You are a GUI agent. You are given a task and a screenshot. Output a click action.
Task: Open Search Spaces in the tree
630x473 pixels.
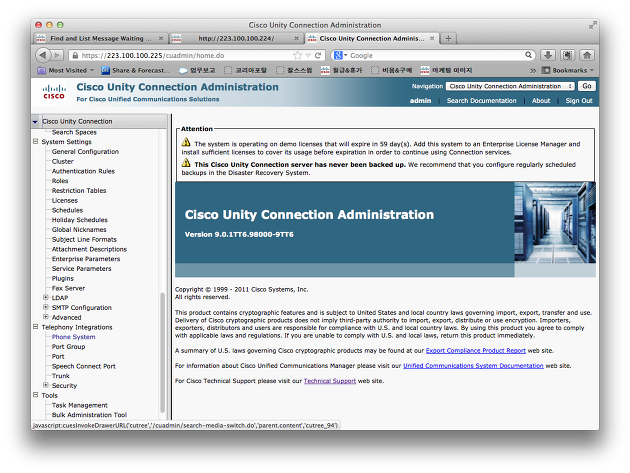click(74, 132)
